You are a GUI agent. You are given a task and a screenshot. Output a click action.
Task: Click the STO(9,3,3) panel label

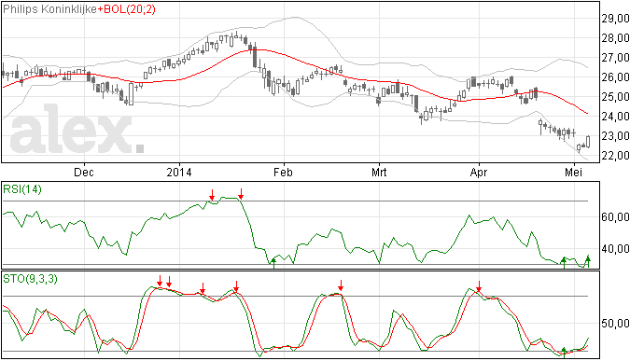(30, 279)
